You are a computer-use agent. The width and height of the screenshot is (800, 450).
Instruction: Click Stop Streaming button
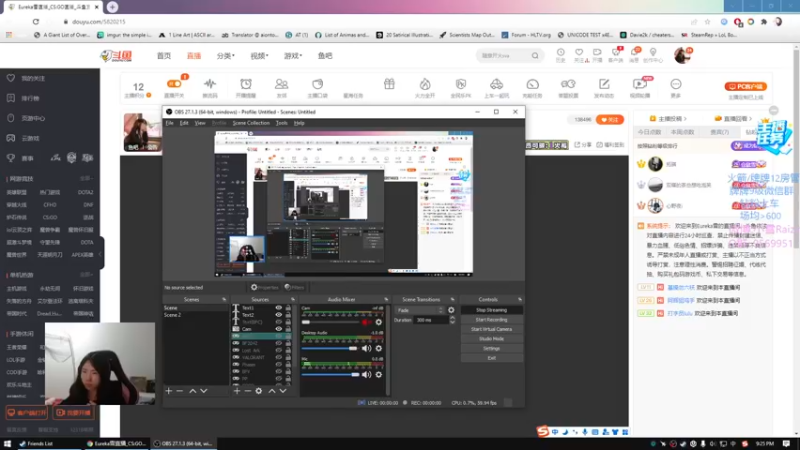[x=491, y=310]
